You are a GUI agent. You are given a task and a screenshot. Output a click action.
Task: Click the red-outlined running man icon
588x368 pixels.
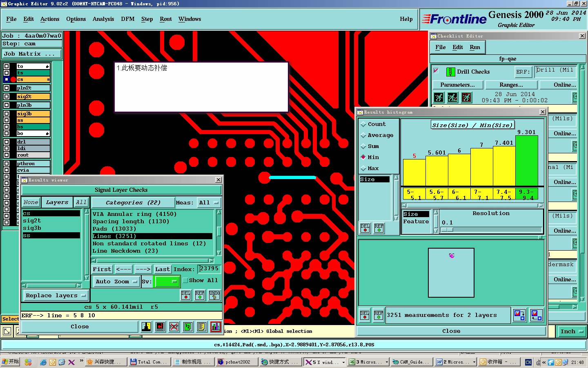[x=466, y=97]
